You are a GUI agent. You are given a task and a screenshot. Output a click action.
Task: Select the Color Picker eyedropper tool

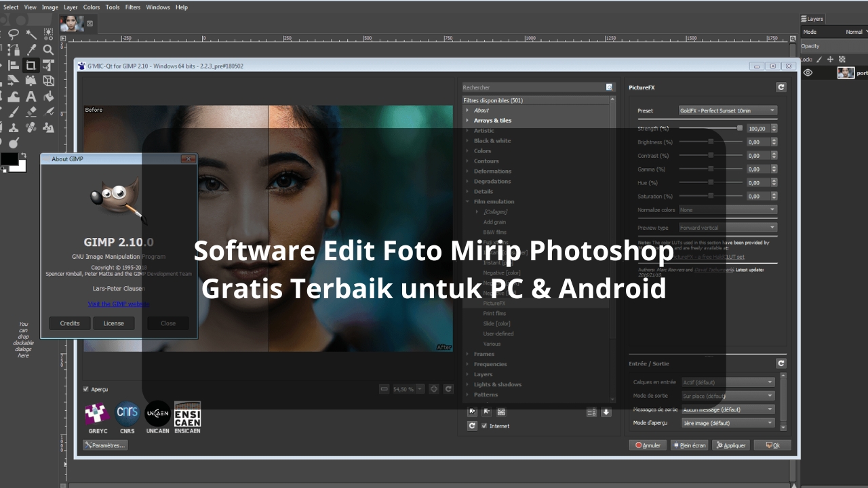pyautogui.click(x=31, y=49)
